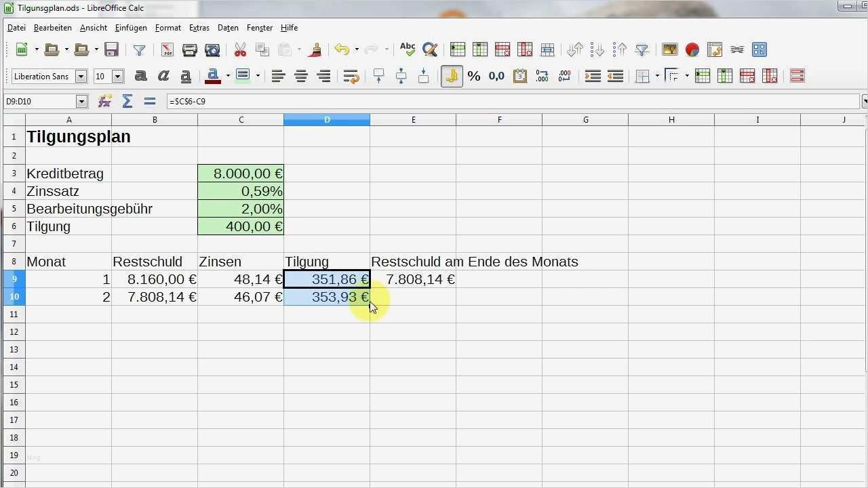Insert a chart
This screenshot has width=868, height=488.
(692, 49)
